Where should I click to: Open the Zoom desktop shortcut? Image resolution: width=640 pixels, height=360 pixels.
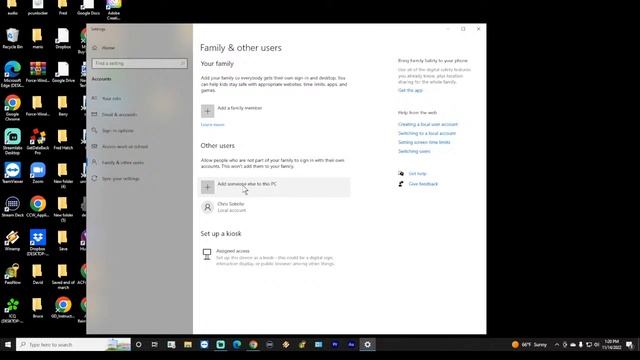(38, 173)
